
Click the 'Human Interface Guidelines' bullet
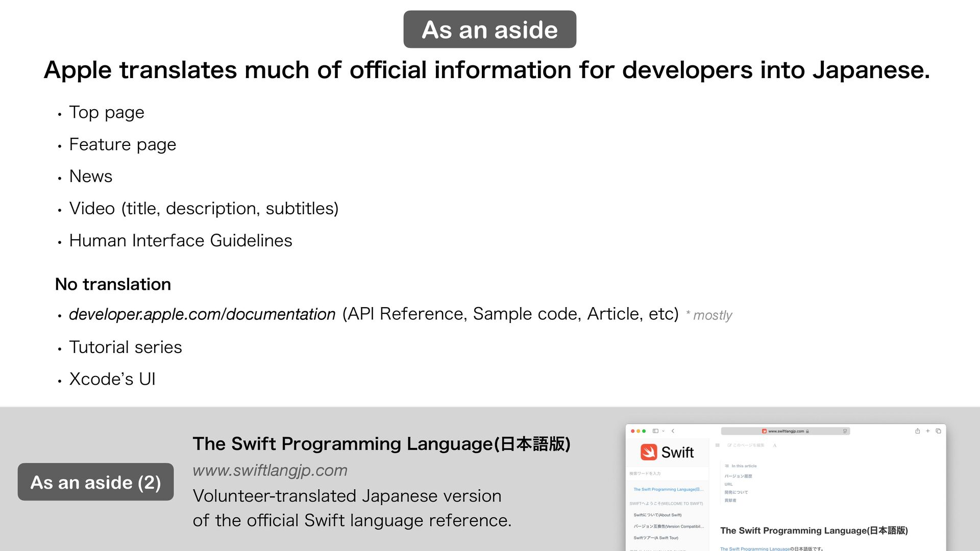(x=181, y=240)
